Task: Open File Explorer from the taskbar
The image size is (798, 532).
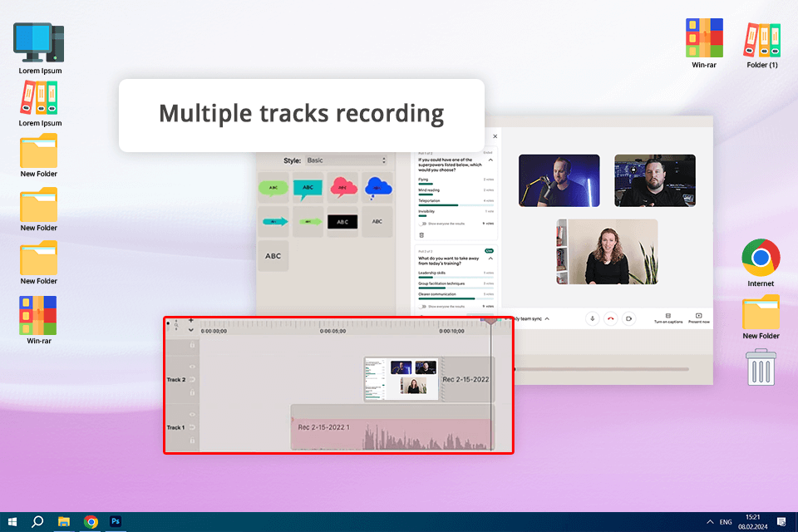Action: (64, 522)
